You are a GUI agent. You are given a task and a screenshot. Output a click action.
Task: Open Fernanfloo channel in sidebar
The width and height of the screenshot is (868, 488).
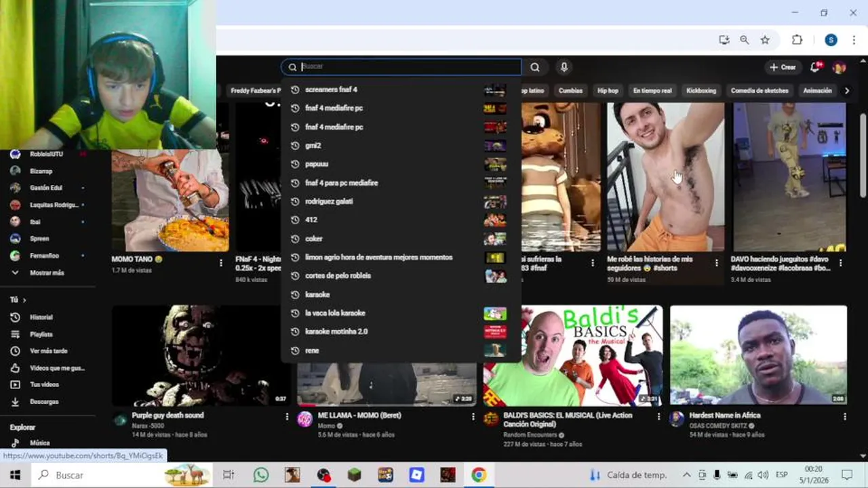pyautogui.click(x=45, y=256)
